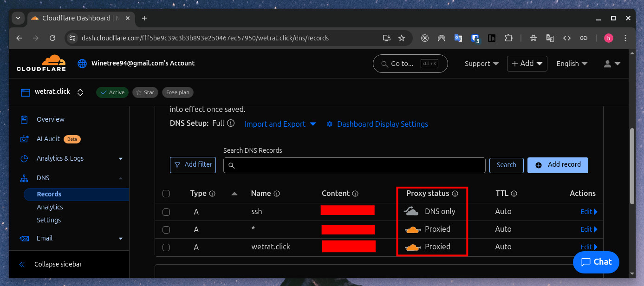Open Dashboard Display Settings link

coord(377,124)
